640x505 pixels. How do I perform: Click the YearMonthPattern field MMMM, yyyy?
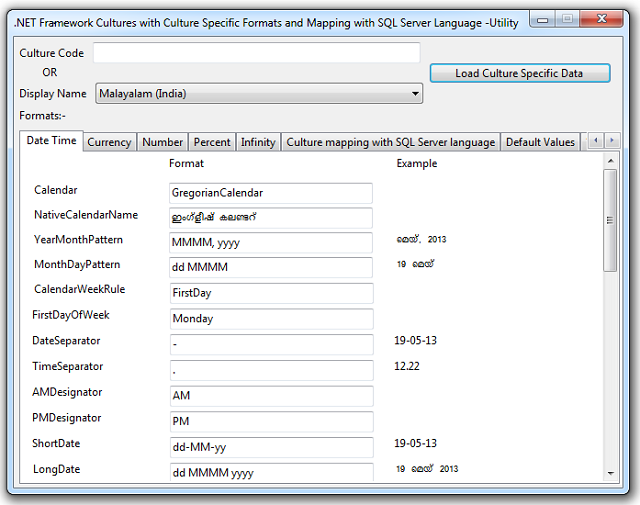271,242
